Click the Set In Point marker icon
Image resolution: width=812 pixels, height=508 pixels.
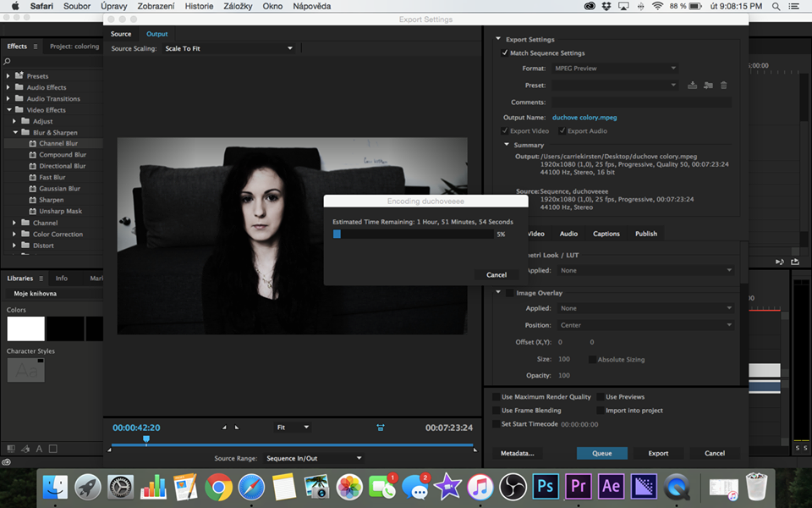[x=224, y=428]
